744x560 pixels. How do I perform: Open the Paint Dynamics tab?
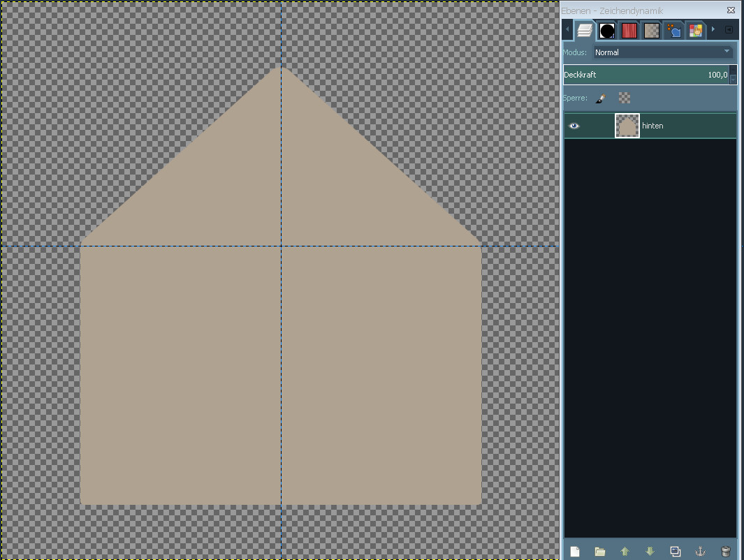[673, 30]
